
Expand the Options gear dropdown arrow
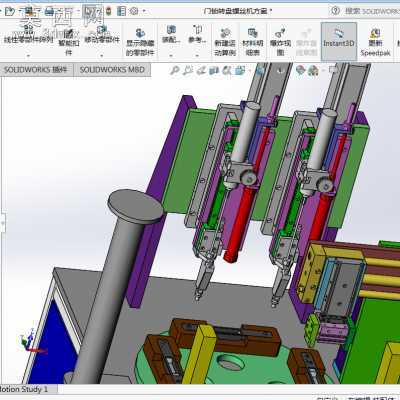144,12
